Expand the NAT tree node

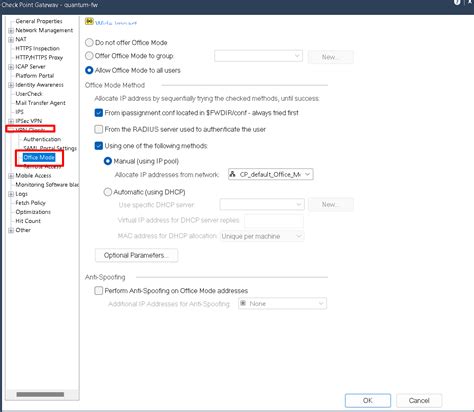[11, 40]
